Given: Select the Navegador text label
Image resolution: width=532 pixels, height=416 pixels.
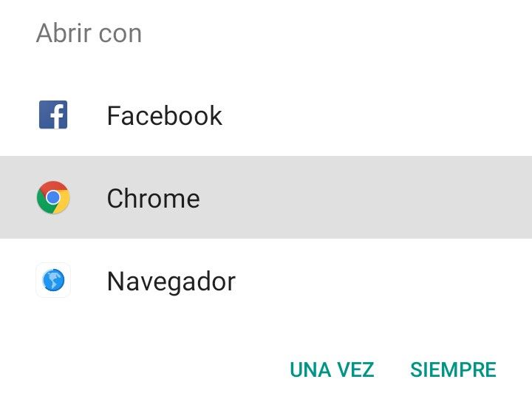Looking at the screenshot, I should coord(171,282).
